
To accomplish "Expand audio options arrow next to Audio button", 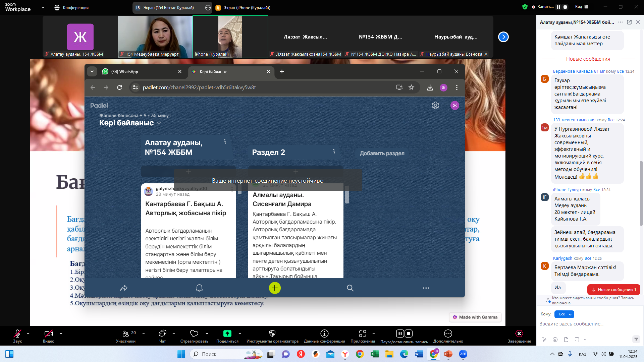I will coord(28,334).
